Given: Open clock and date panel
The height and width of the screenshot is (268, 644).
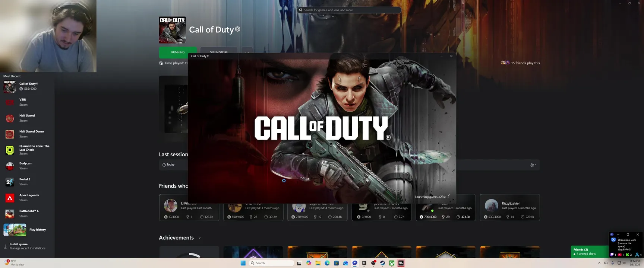Looking at the screenshot, I should pyautogui.click(x=635, y=263).
